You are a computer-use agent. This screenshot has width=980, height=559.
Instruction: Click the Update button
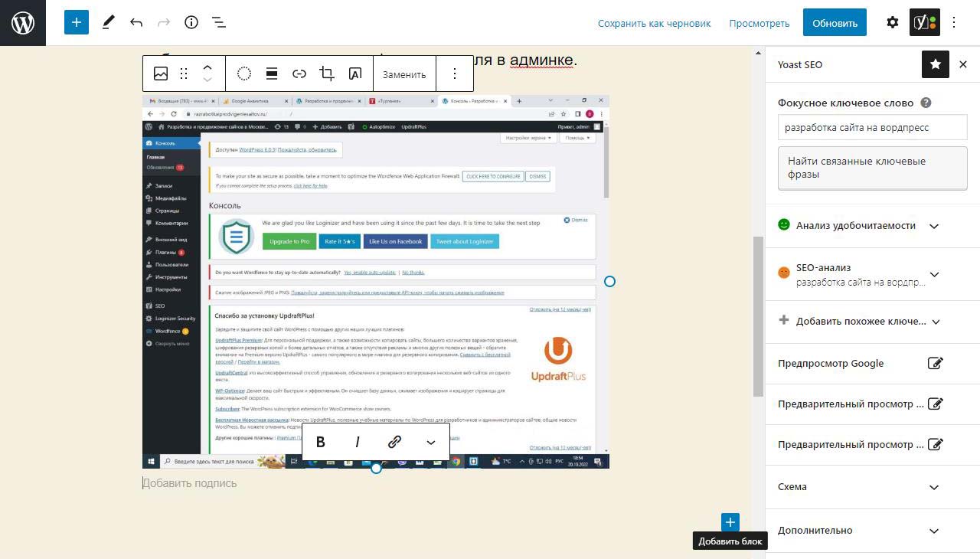coord(835,23)
